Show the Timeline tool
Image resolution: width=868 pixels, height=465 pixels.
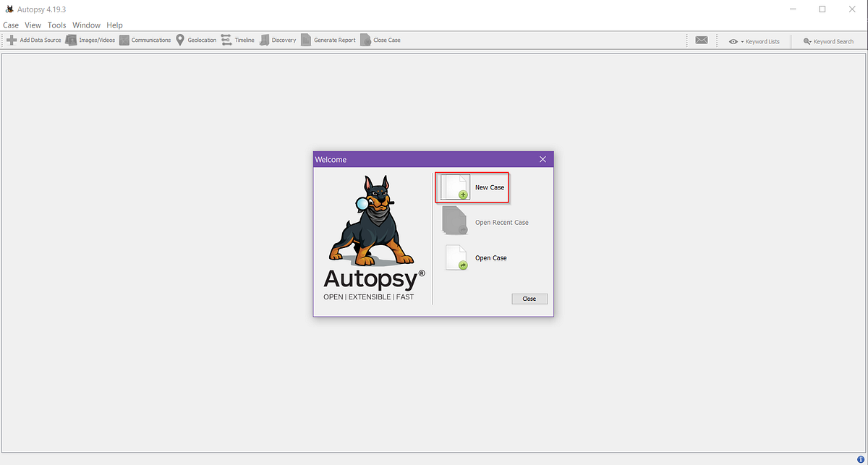238,40
